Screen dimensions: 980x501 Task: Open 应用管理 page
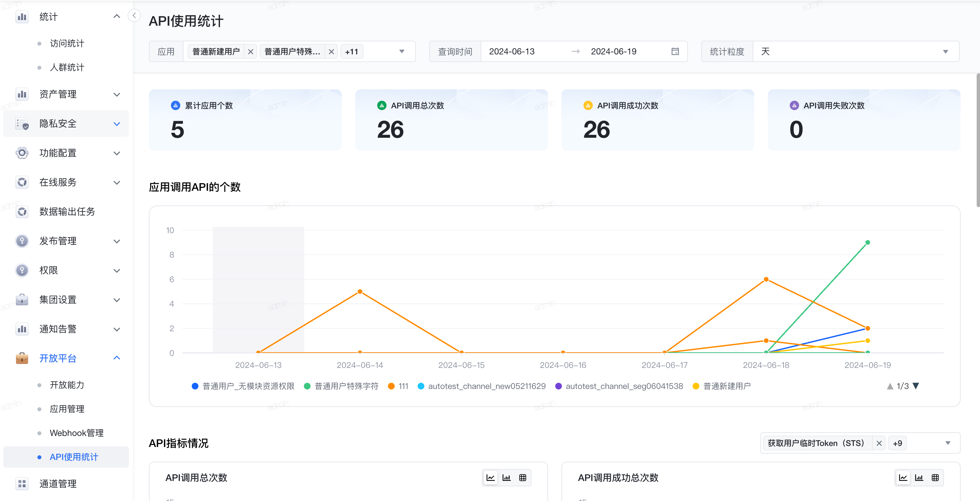coord(67,409)
